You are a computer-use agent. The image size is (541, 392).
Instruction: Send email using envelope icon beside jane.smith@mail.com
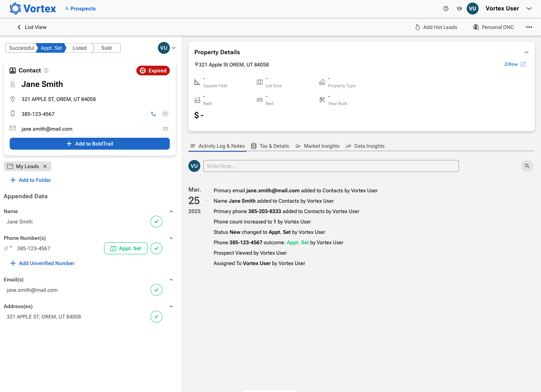pos(165,129)
